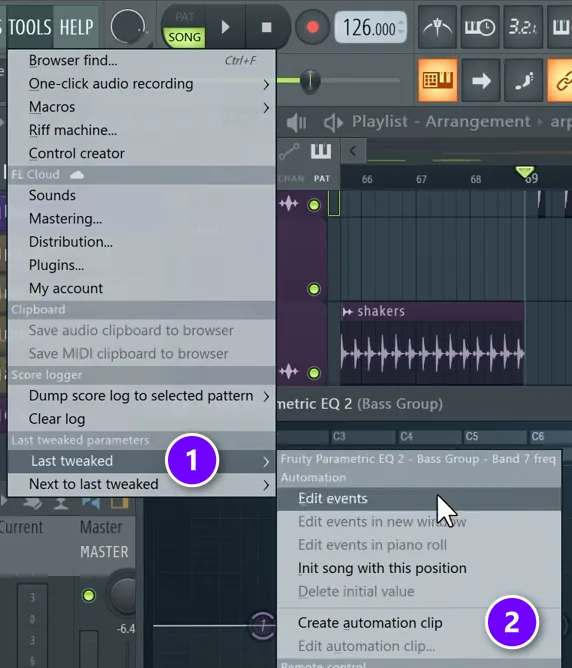Adjust the main volume slider

point(310,80)
